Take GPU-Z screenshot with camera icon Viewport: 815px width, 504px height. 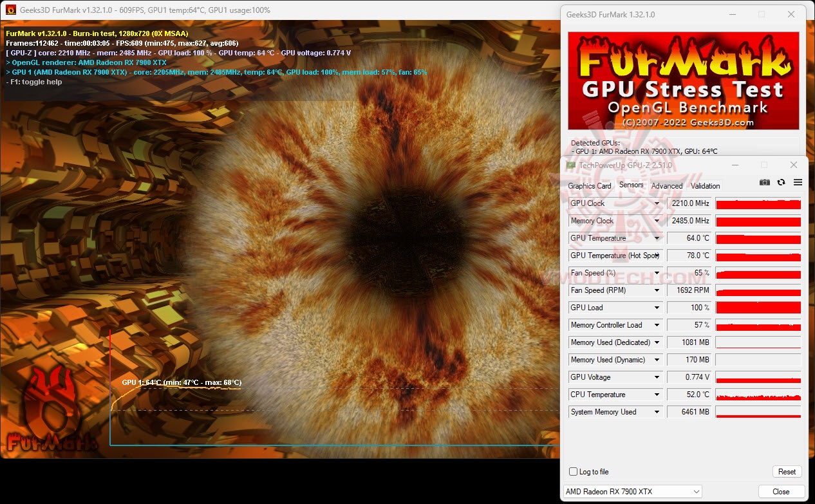click(764, 182)
